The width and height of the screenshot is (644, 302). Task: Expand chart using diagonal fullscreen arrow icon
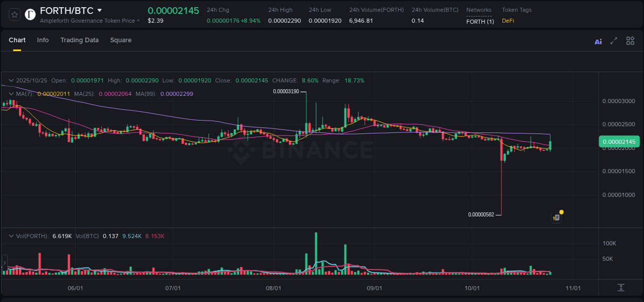click(613, 40)
